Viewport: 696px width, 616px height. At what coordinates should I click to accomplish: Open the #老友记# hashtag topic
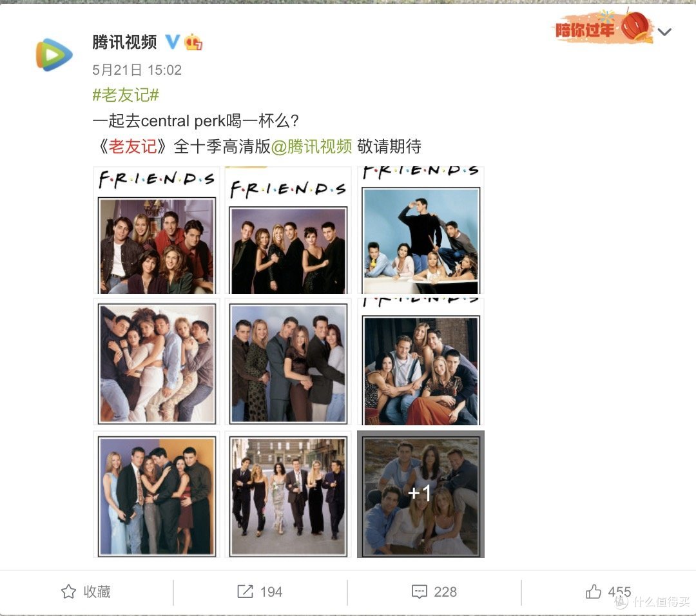coord(126,95)
